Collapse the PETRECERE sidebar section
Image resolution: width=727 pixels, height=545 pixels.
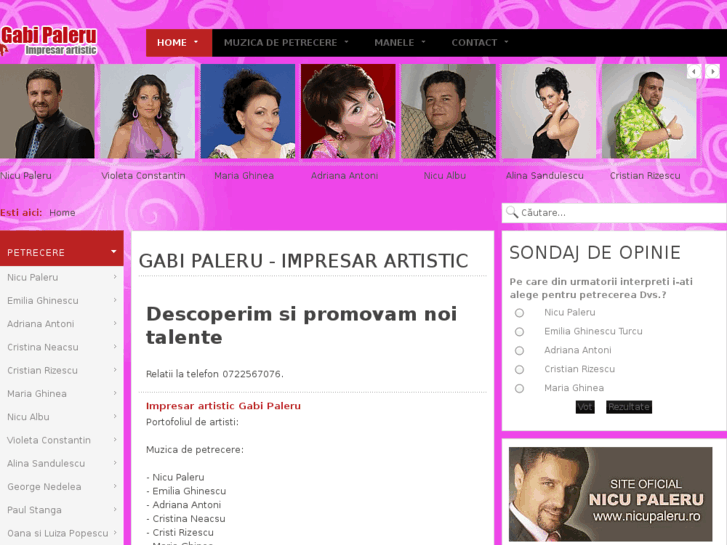(114, 252)
